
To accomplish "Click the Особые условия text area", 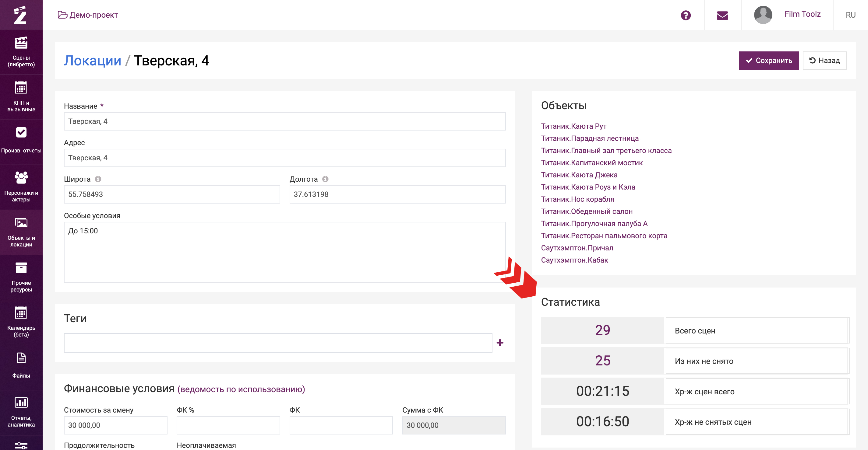I will coord(285,252).
